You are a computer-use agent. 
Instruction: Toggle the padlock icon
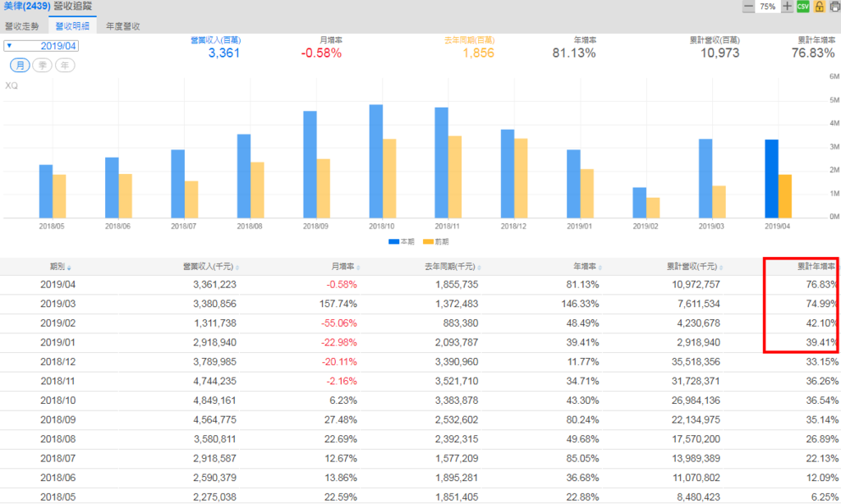pyautogui.click(x=819, y=7)
